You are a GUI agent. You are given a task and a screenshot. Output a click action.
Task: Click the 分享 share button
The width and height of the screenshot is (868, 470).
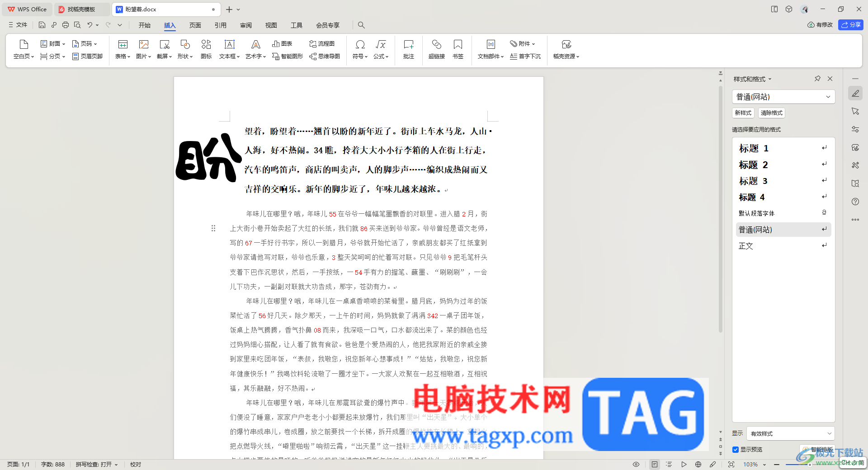[851, 25]
